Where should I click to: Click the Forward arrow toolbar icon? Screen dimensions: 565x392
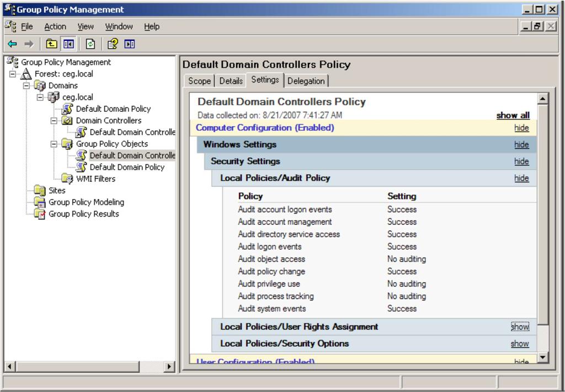[x=29, y=44]
